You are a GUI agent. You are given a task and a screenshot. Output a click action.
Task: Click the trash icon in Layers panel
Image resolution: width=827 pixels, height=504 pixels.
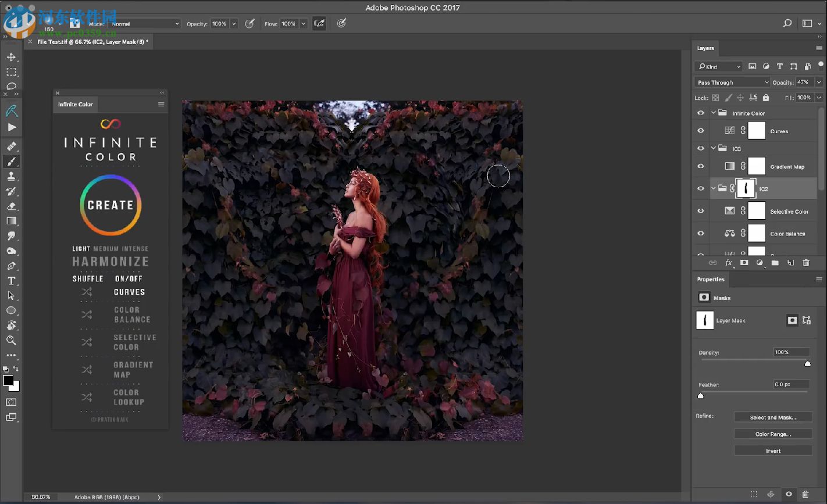click(805, 263)
